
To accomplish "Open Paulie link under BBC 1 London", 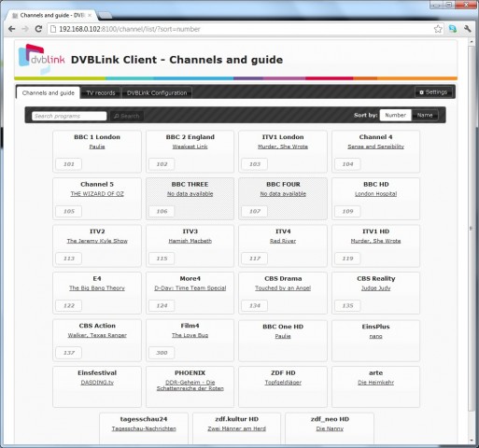I will 97,147.
